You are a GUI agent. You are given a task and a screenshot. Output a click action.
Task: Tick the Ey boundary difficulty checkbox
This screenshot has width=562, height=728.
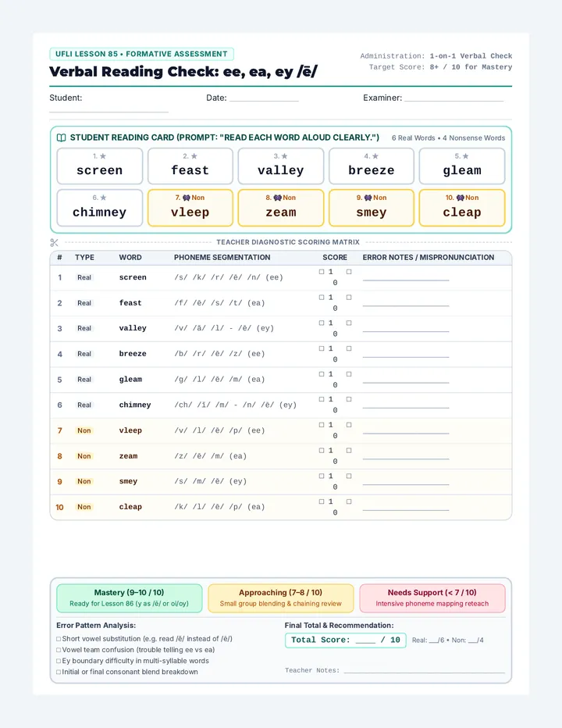59,661
